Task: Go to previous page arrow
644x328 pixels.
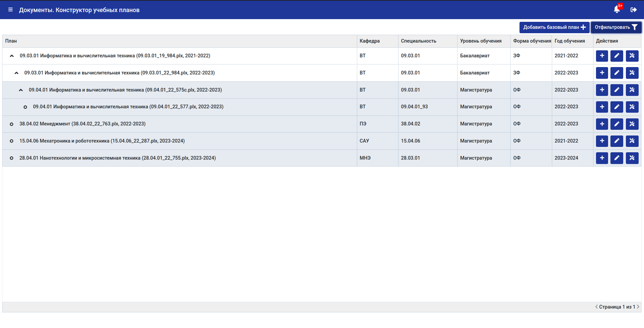Action: click(597, 307)
